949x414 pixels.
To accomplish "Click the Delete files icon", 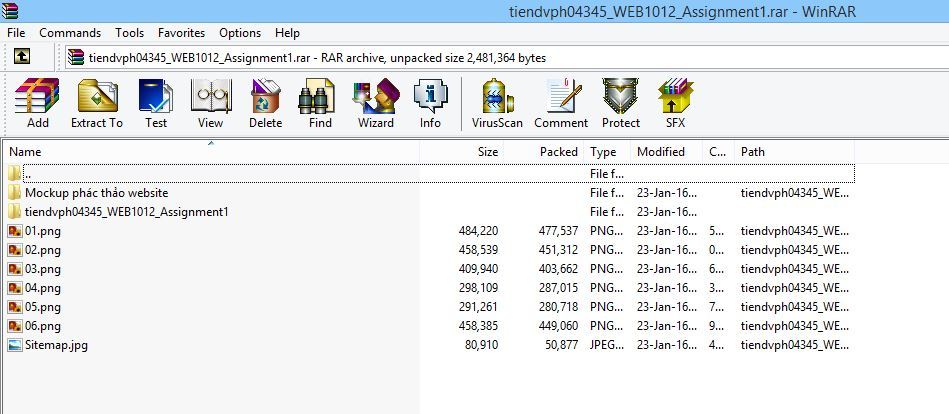I will click(265, 96).
